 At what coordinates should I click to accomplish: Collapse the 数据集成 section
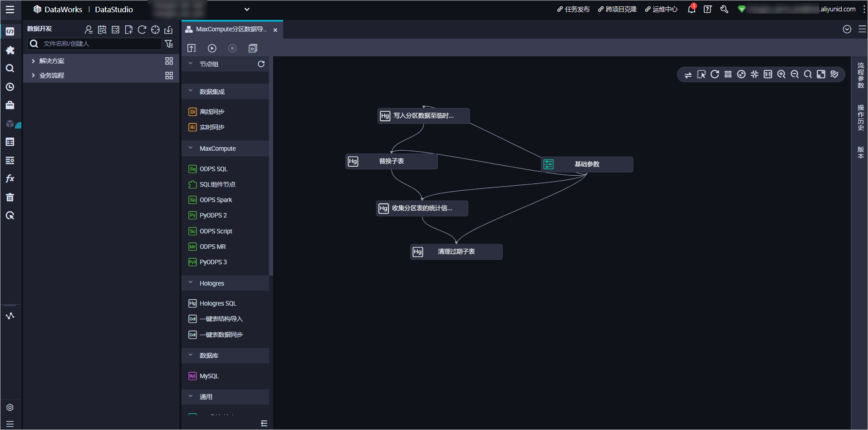point(191,91)
